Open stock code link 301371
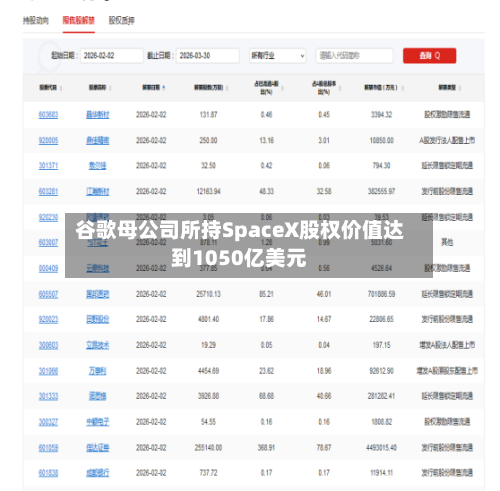 click(48, 166)
